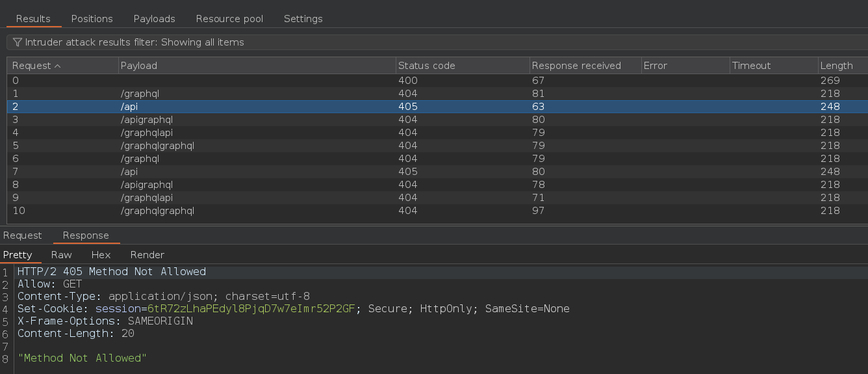
Task: Select the Render view tab
Action: click(x=147, y=255)
